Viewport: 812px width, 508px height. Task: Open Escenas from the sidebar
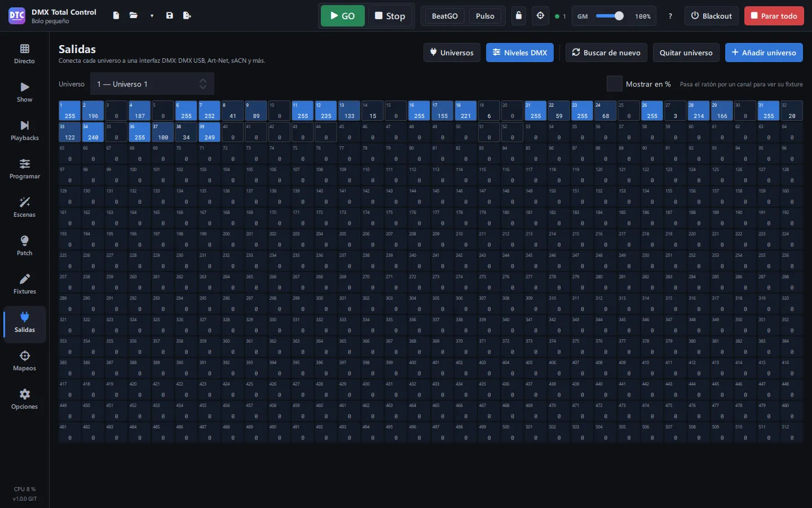(x=24, y=208)
